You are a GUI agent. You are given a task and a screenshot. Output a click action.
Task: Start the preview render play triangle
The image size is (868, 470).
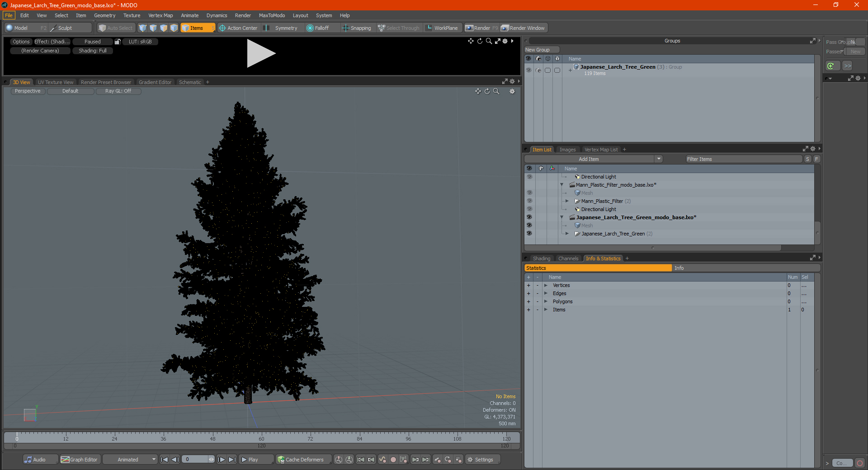[x=261, y=53]
